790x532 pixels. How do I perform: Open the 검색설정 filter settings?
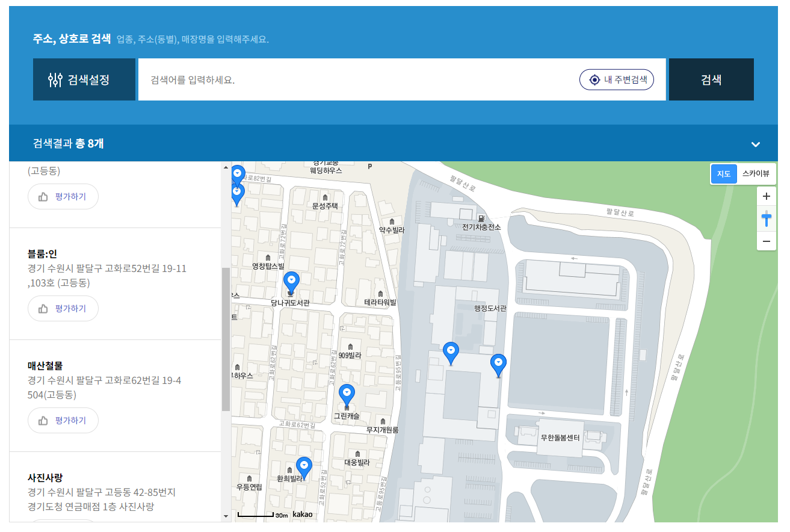click(x=84, y=79)
